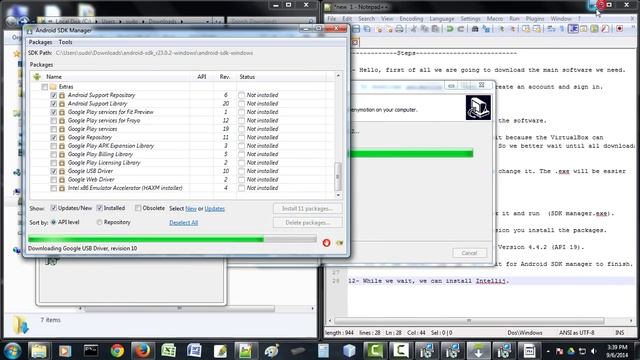Click Cut scissors icon in Notepad++ toolbar

(x=413, y=29)
